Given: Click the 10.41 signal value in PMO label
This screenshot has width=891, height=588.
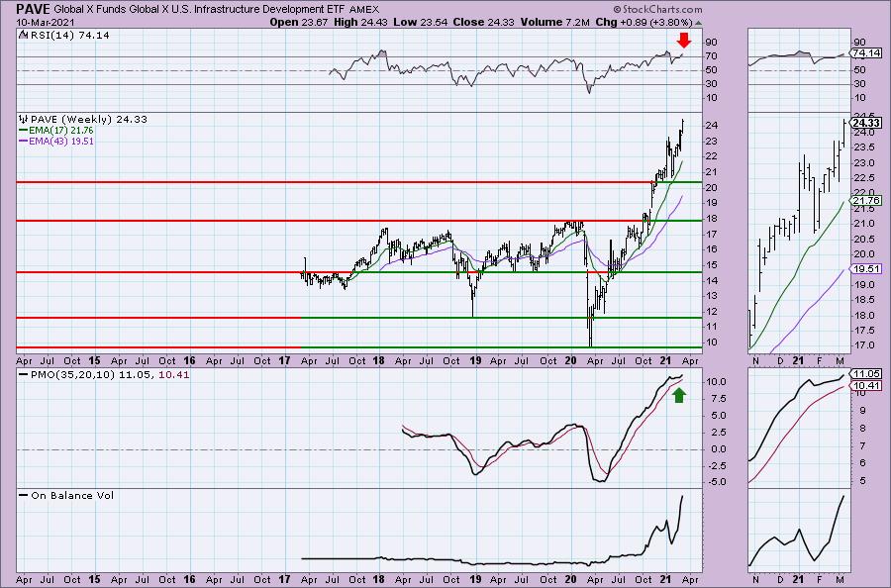Looking at the screenshot, I should pos(174,375).
